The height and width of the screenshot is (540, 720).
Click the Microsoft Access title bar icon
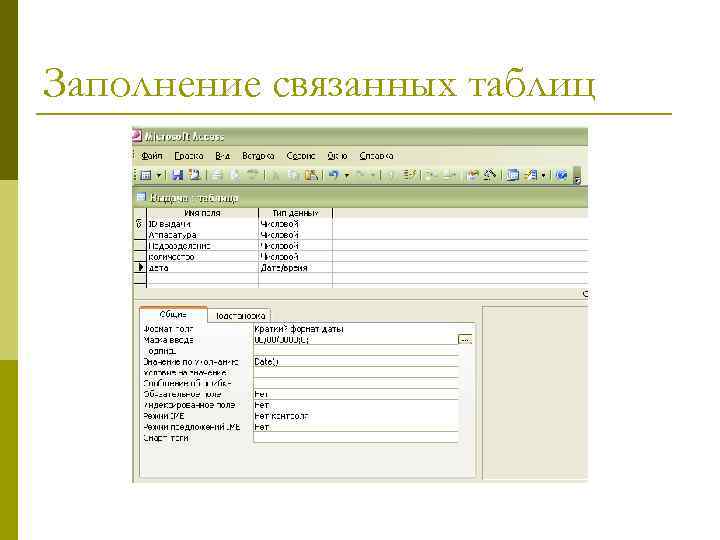136,136
